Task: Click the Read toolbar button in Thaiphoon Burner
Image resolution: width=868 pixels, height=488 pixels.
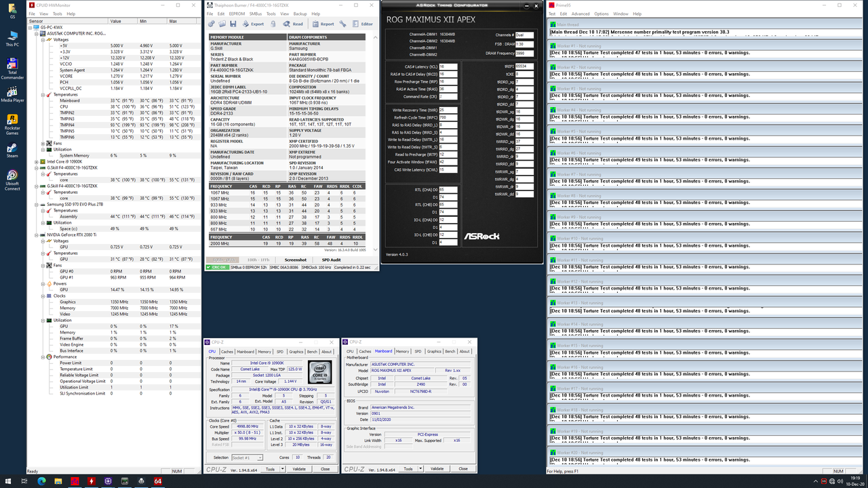Action: click(292, 24)
